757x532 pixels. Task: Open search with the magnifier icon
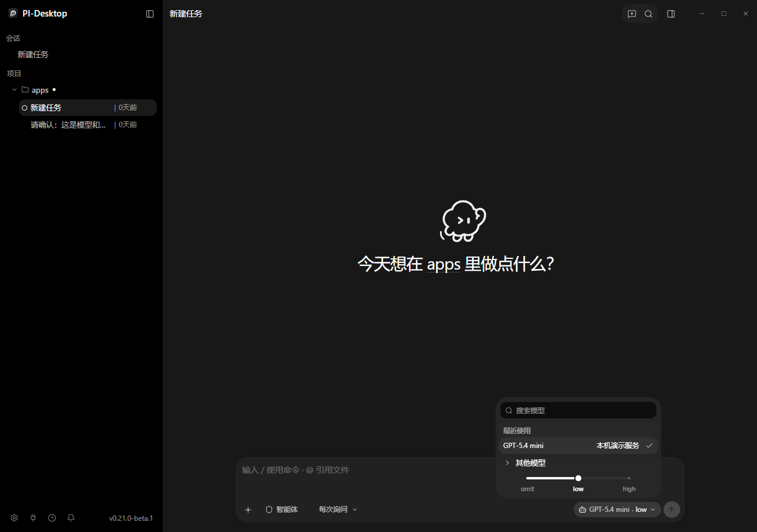tap(648, 14)
